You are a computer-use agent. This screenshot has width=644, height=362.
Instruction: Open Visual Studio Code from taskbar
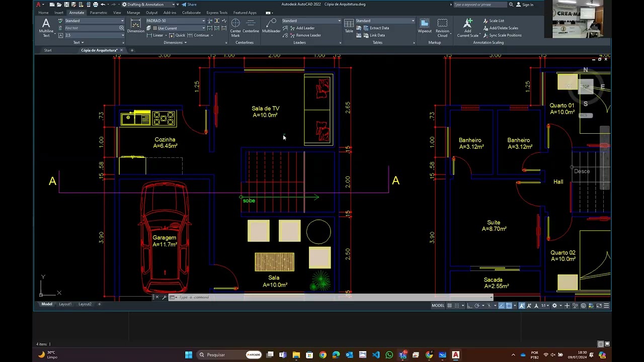point(376,355)
